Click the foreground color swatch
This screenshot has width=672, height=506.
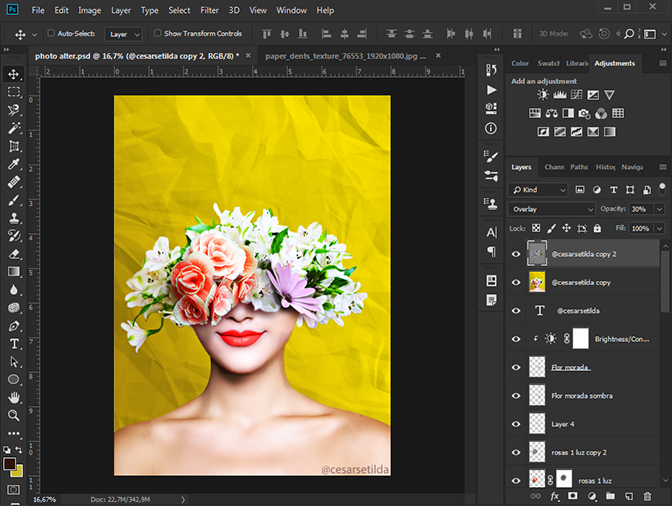[9, 464]
